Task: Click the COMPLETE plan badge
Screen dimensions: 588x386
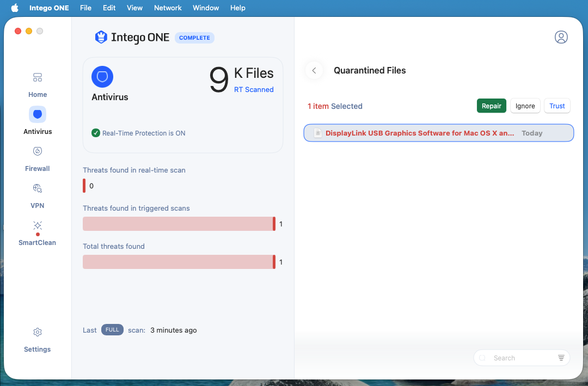Action: click(194, 38)
